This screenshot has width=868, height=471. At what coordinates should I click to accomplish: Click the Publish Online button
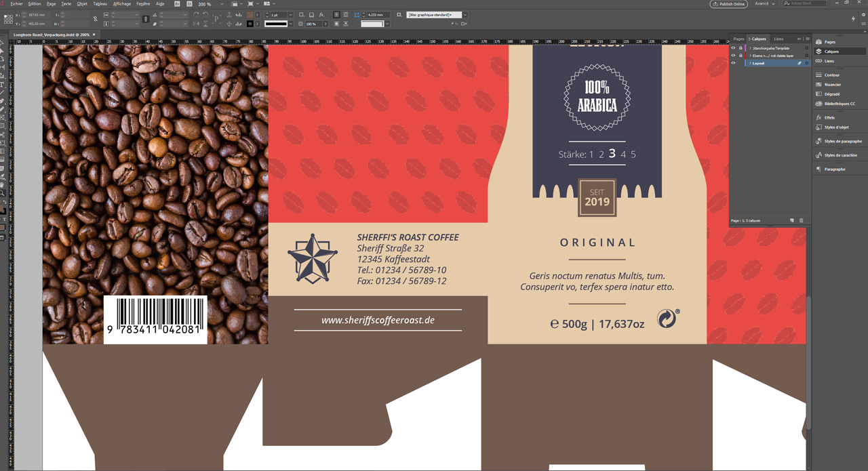point(729,4)
